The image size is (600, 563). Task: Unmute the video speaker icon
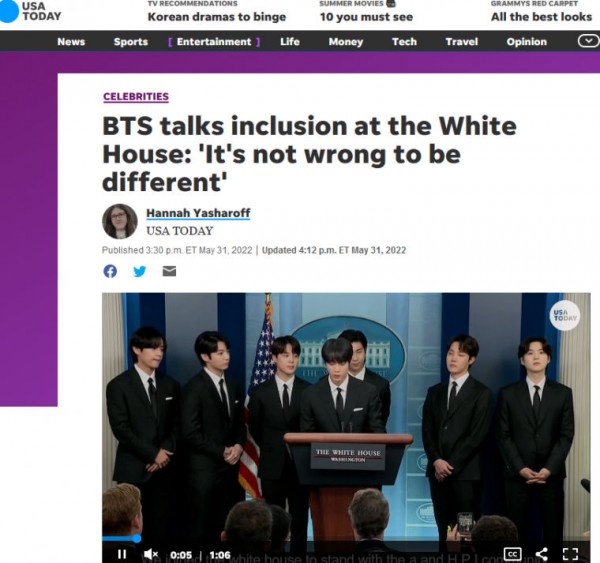tap(151, 554)
